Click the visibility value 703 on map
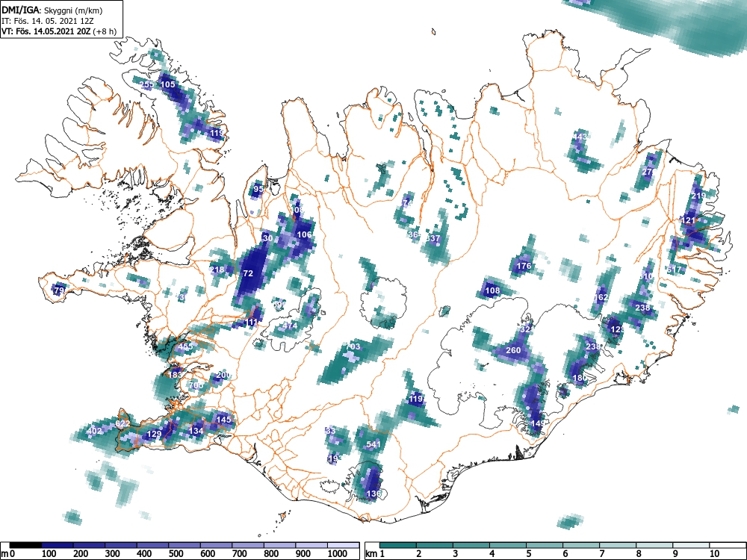This screenshot has width=747, height=560. coord(353,346)
